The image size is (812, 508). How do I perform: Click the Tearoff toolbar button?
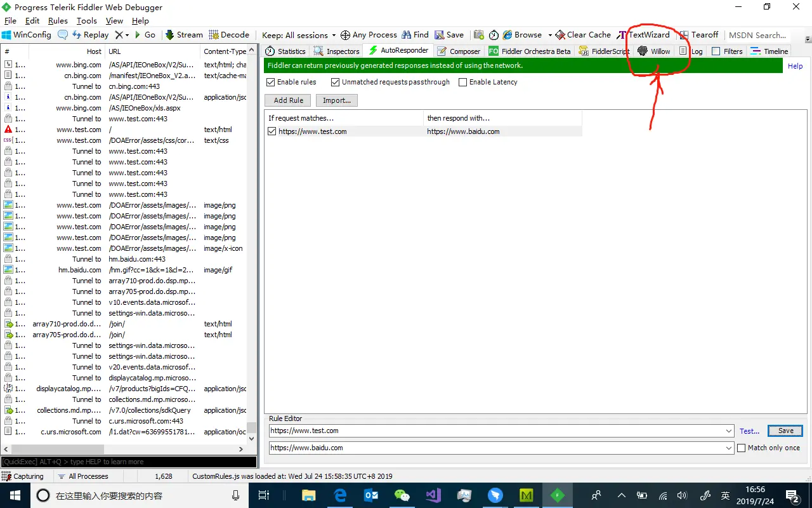click(699, 35)
